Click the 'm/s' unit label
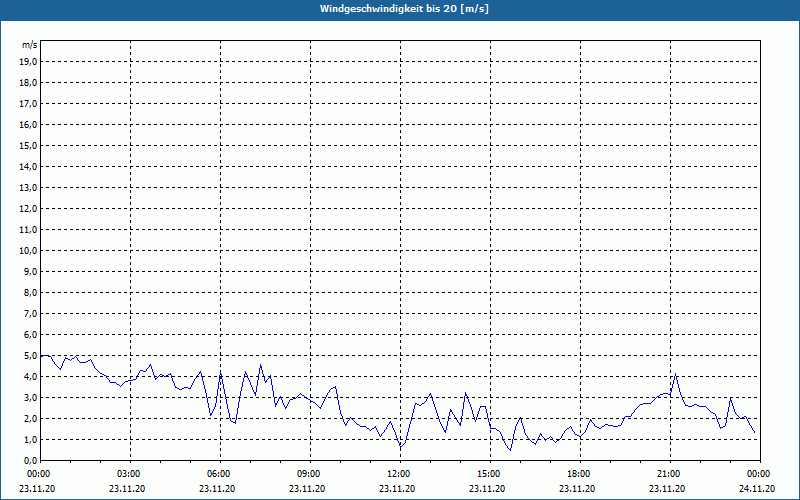The width and height of the screenshot is (800, 500). pos(29,45)
